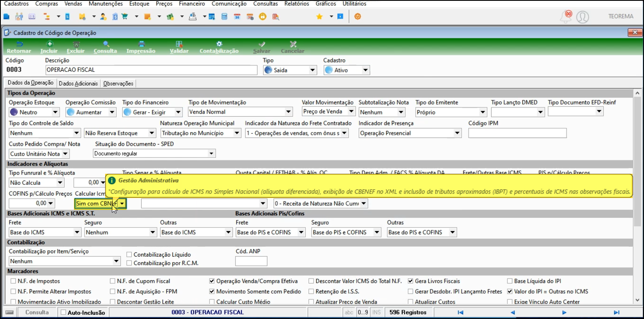This screenshot has height=319, width=644.
Task: Click Excluir to delete the record
Action: 76,47
